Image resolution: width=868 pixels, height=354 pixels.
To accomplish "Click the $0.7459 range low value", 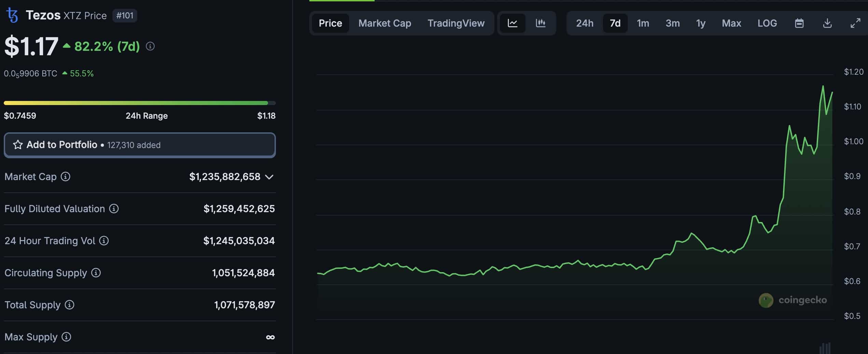I will pyautogui.click(x=20, y=116).
